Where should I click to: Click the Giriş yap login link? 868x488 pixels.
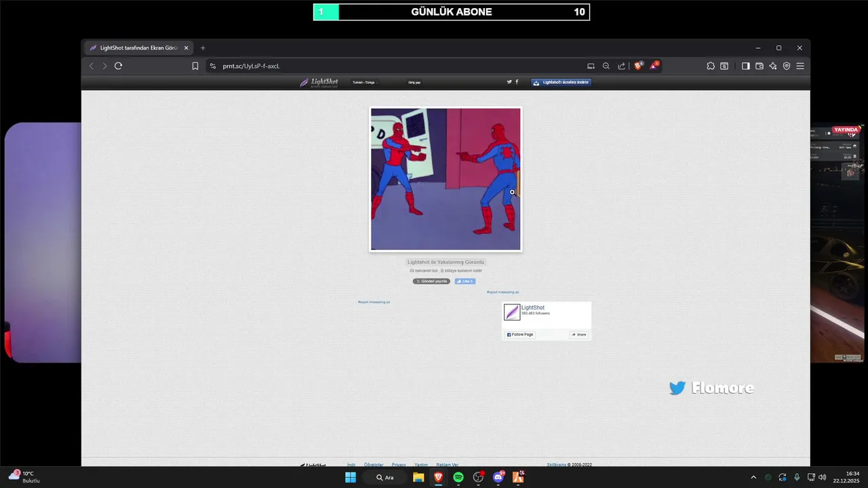click(414, 83)
